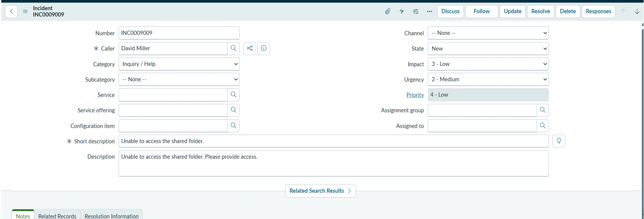This screenshot has width=644, height=219.
Task: Go to next record with down arrow
Action: (637, 11)
